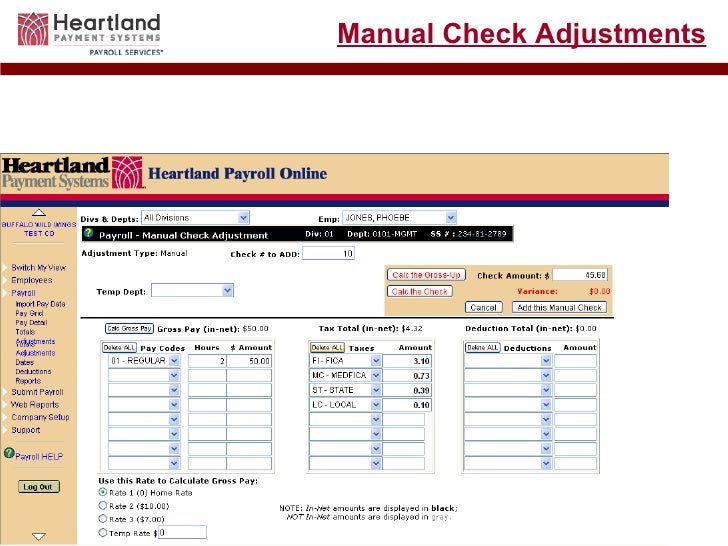Click Calc the Gross-Up button

(x=426, y=275)
